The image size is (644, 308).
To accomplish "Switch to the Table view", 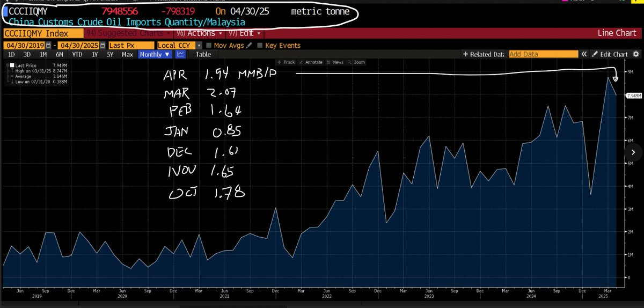I will 203,54.
